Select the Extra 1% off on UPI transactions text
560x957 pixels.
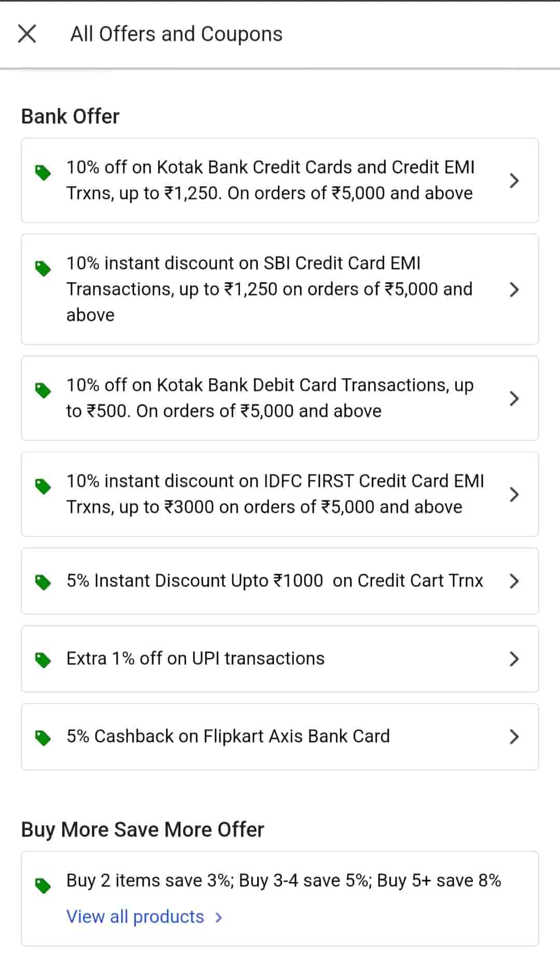click(195, 659)
